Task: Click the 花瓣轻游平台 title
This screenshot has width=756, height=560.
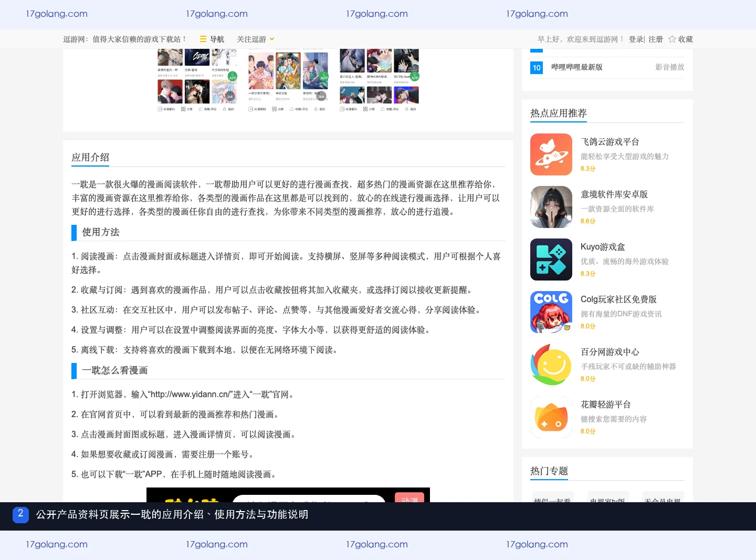Action: coord(606,405)
